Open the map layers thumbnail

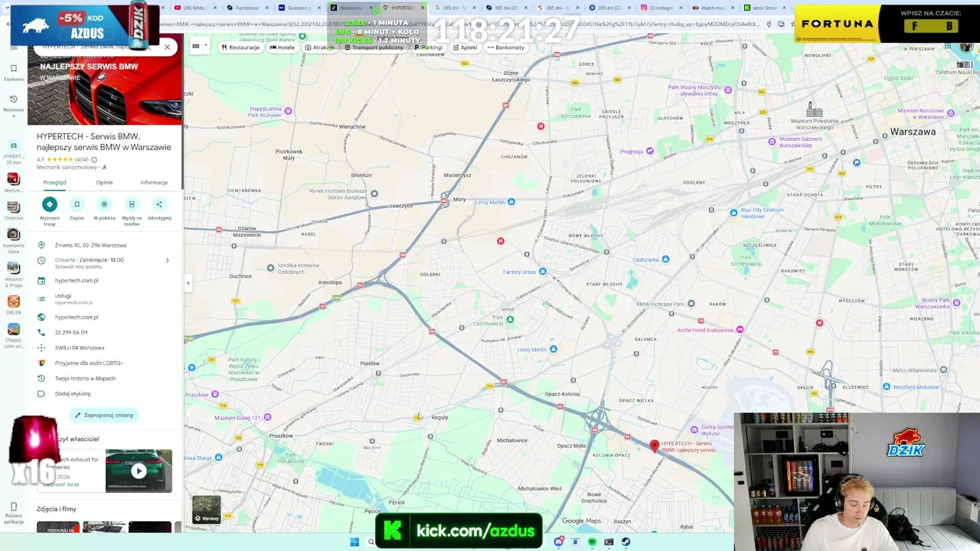pos(206,510)
